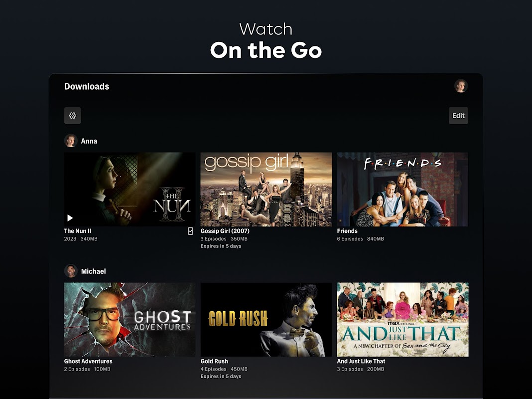Click The Nun II title text

click(78, 231)
